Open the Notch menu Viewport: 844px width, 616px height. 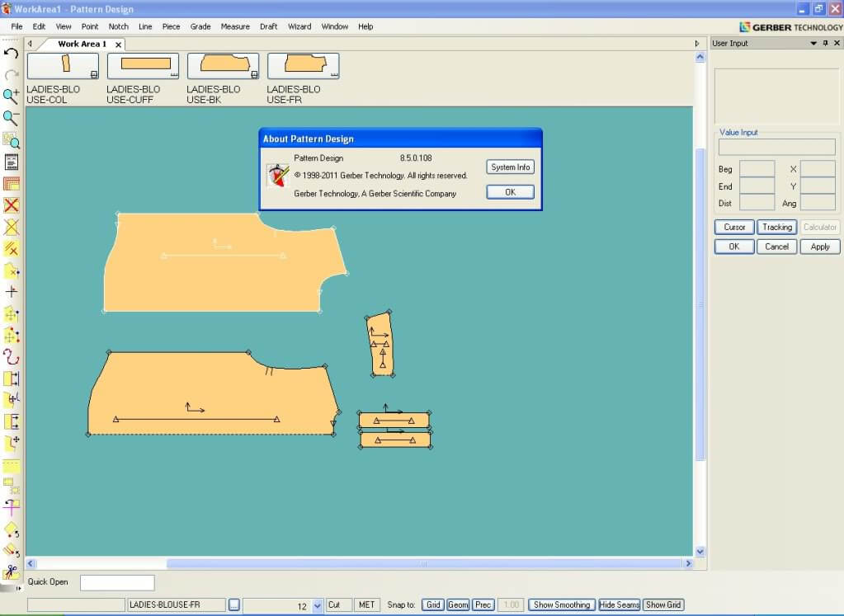tap(119, 26)
